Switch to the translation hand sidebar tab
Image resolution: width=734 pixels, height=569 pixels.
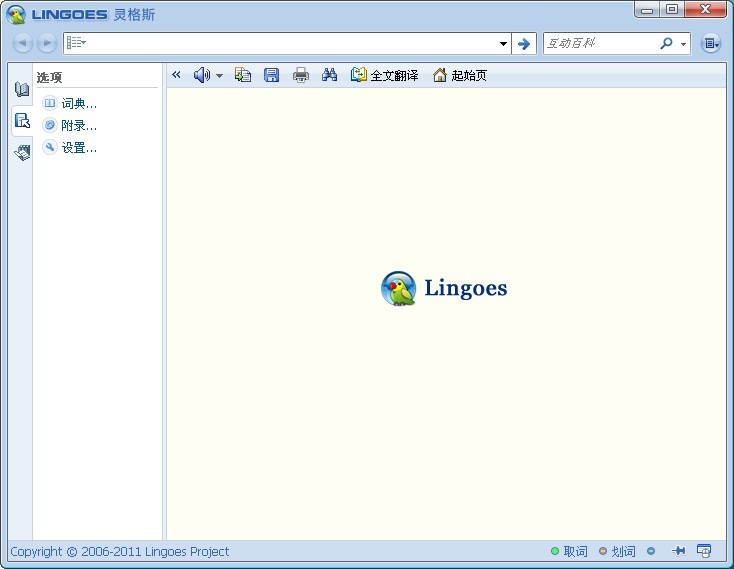(22, 152)
